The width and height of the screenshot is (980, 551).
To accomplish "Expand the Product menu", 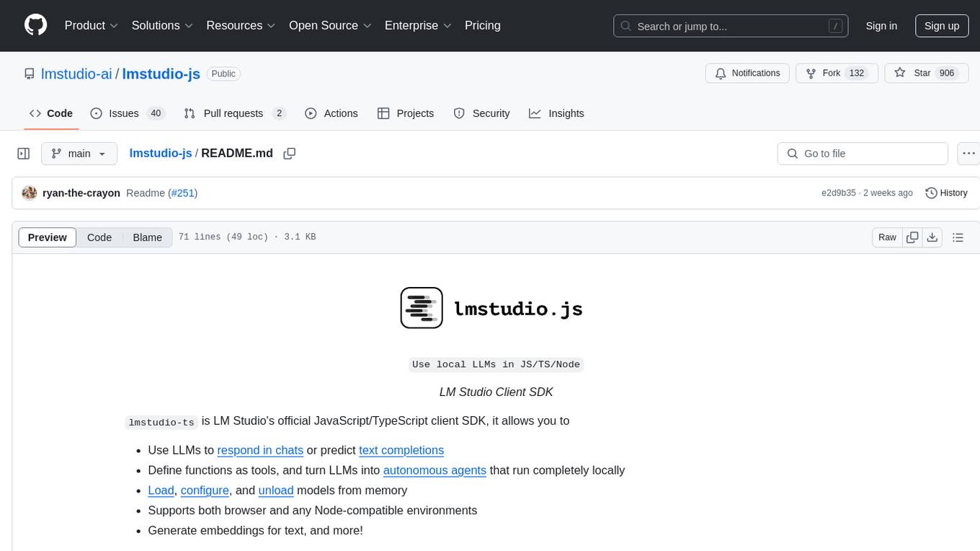I will [92, 25].
